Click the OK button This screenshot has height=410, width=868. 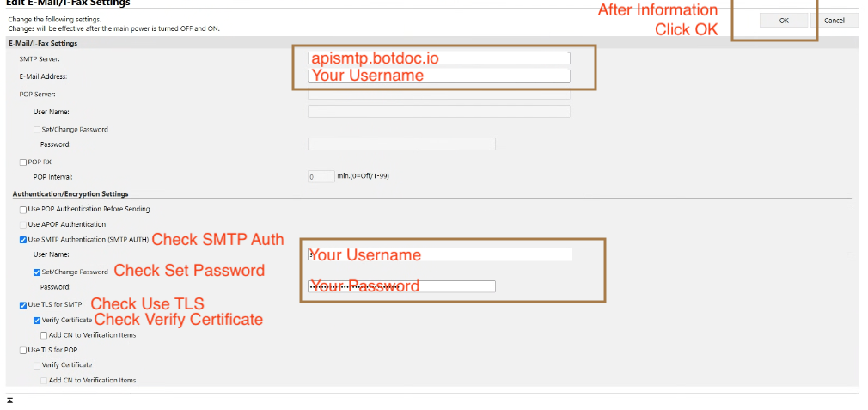tap(783, 21)
